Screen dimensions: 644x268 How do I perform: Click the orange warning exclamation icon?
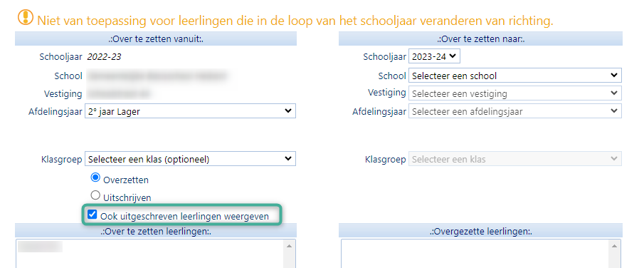(x=25, y=17)
